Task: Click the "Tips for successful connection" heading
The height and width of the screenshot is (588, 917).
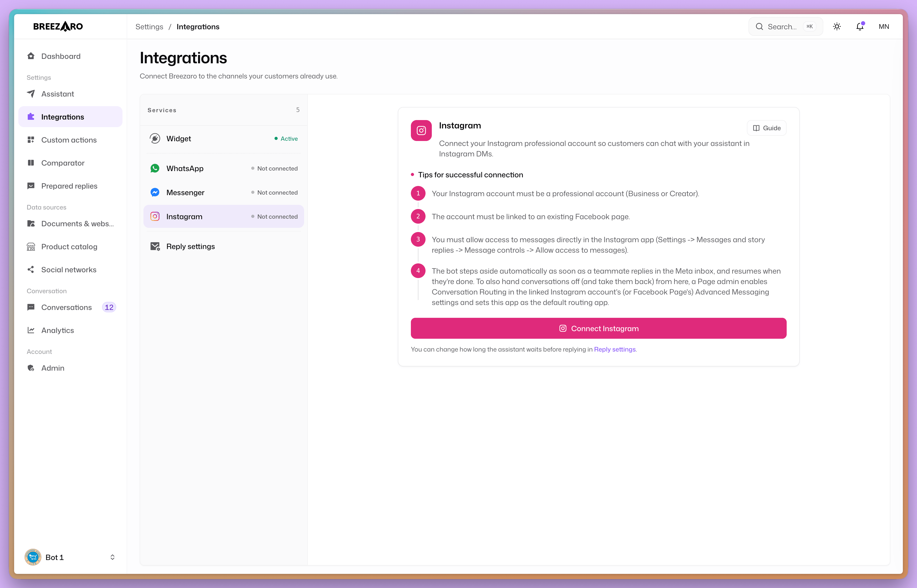Action: [470, 174]
